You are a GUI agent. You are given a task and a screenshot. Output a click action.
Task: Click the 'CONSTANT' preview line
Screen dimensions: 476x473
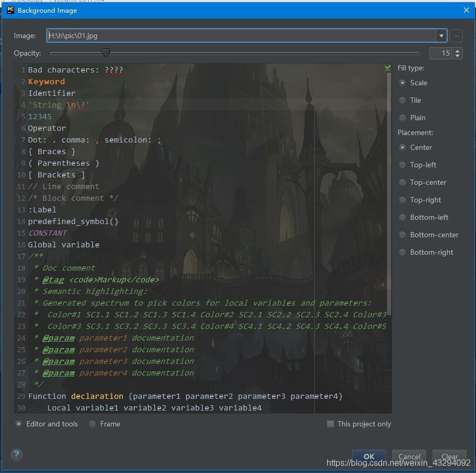pyautogui.click(x=48, y=233)
